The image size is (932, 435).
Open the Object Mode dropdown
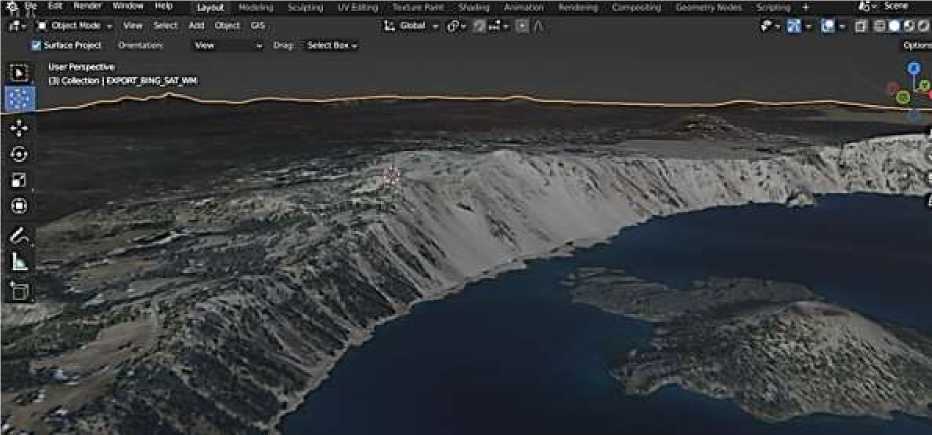tap(77, 25)
